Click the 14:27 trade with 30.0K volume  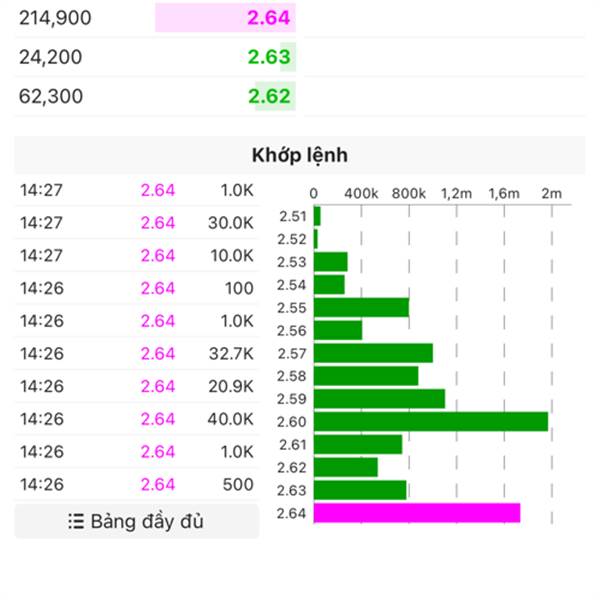click(x=137, y=223)
